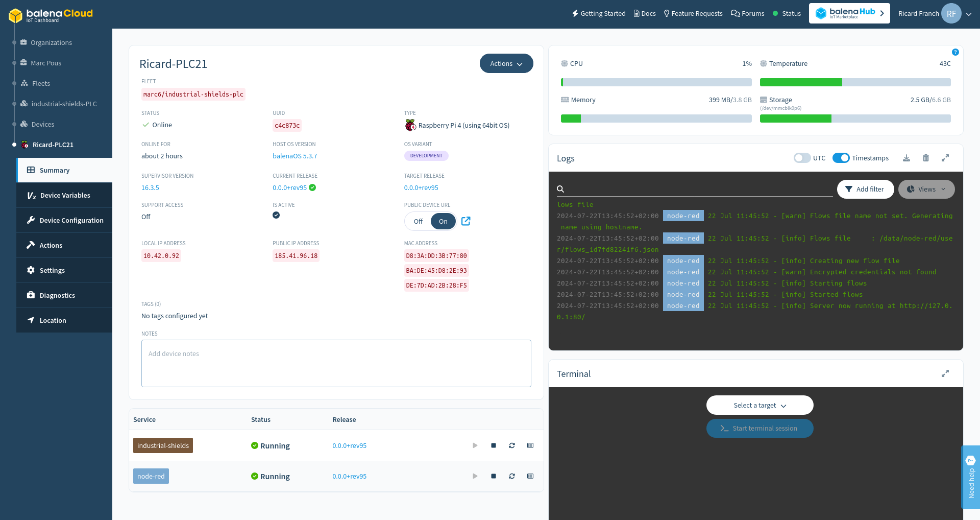Restart the industrial-shields service
The height and width of the screenshot is (520, 980).
[512, 445]
